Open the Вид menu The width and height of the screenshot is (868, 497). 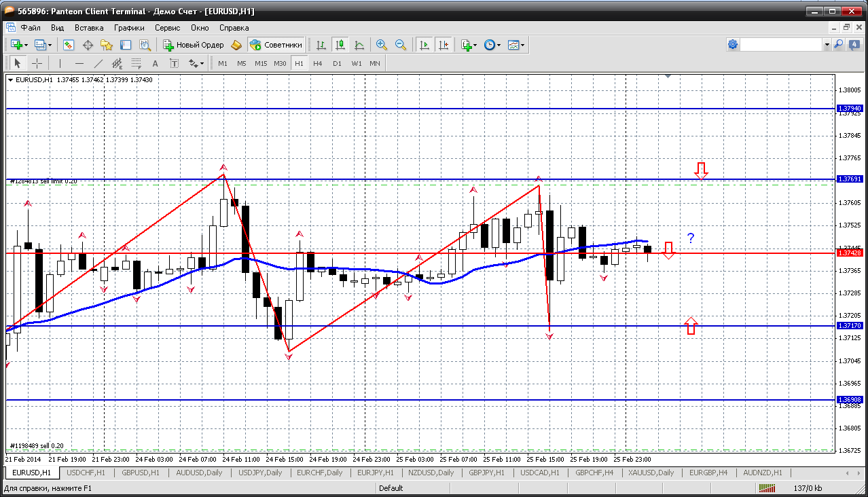[58, 28]
